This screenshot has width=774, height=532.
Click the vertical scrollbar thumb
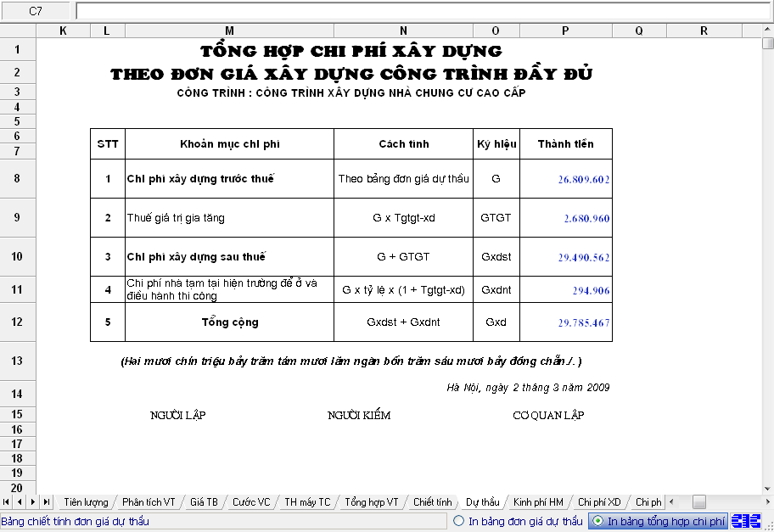(767, 44)
